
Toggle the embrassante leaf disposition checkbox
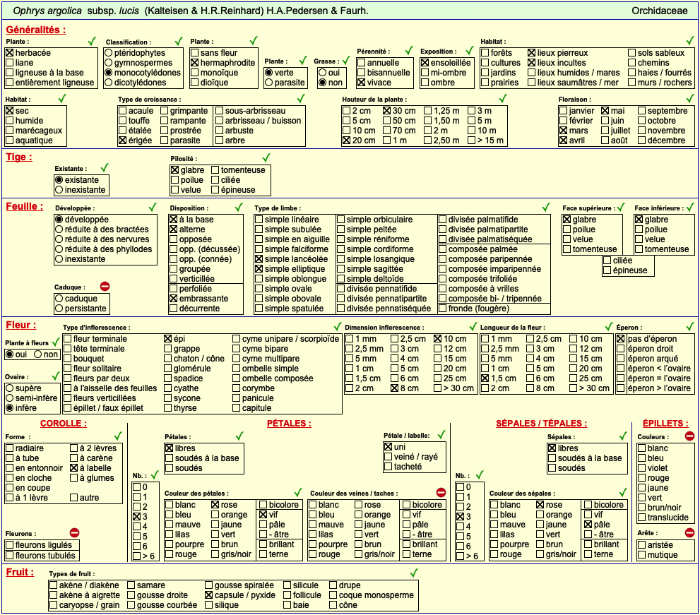174,299
